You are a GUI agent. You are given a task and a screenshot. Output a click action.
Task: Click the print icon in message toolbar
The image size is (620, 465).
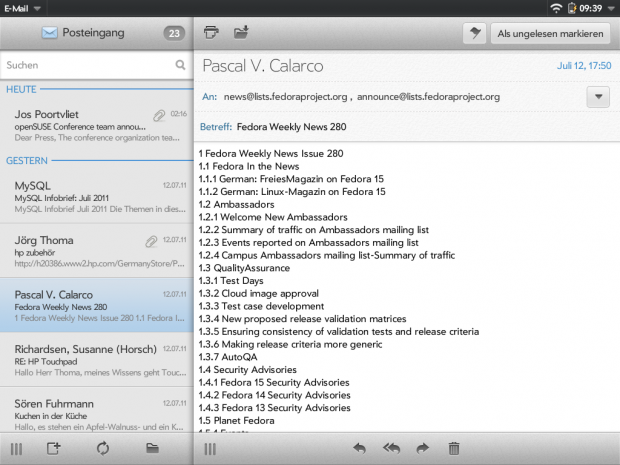pos(211,33)
